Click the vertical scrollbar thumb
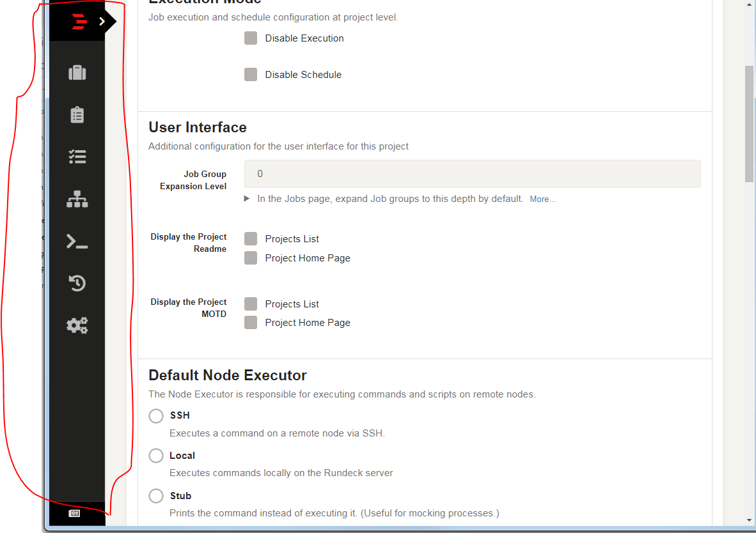 [749, 124]
